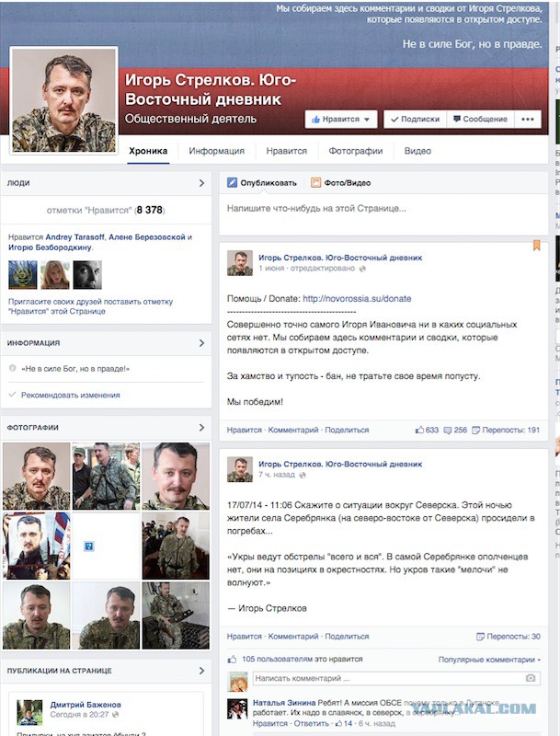Open Игорю Безбородкину profile link

pyautogui.click(x=51, y=247)
